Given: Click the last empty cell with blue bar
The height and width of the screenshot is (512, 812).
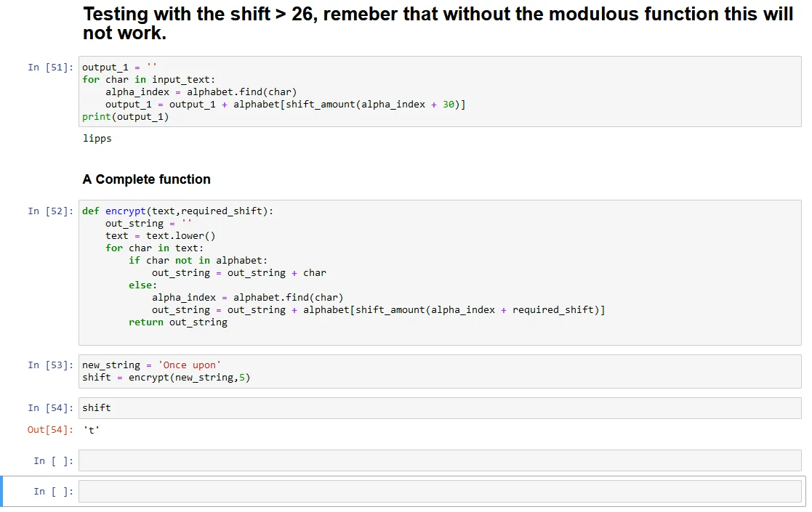Looking at the screenshot, I should (x=439, y=492).
